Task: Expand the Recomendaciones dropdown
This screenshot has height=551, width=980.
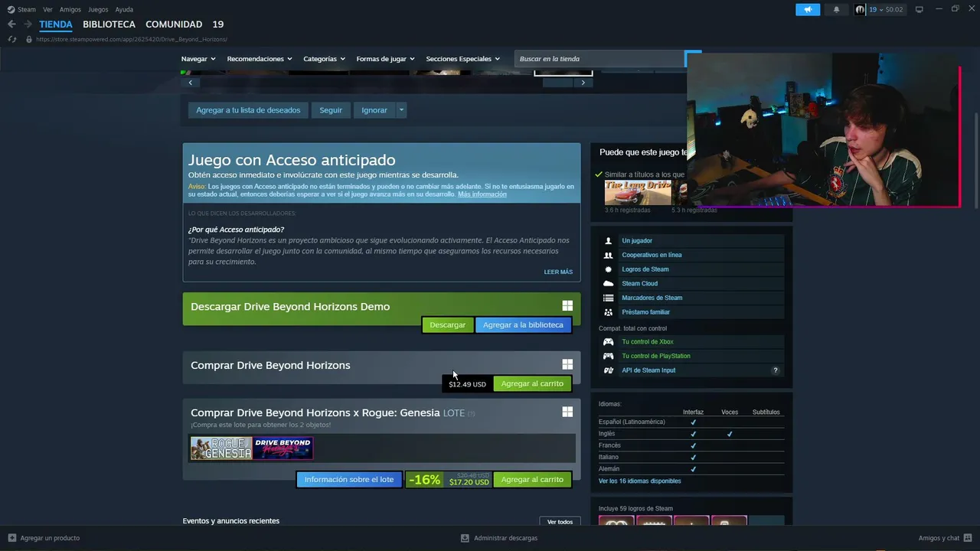Action: pos(260,59)
